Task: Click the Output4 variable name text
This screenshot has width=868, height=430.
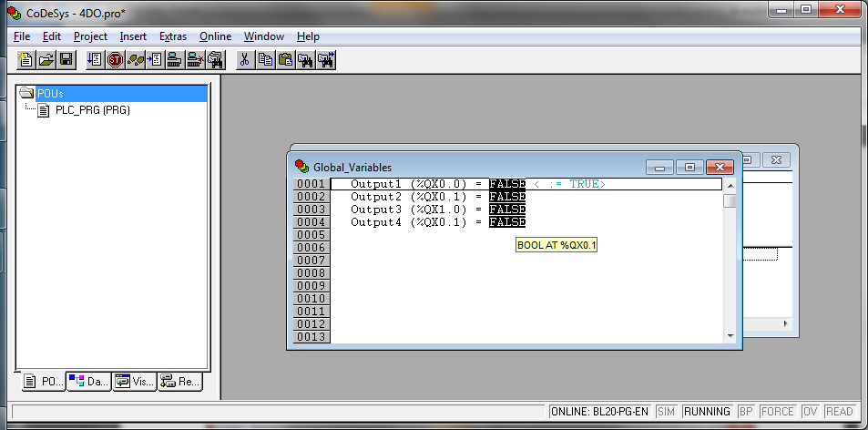Action: tap(376, 222)
